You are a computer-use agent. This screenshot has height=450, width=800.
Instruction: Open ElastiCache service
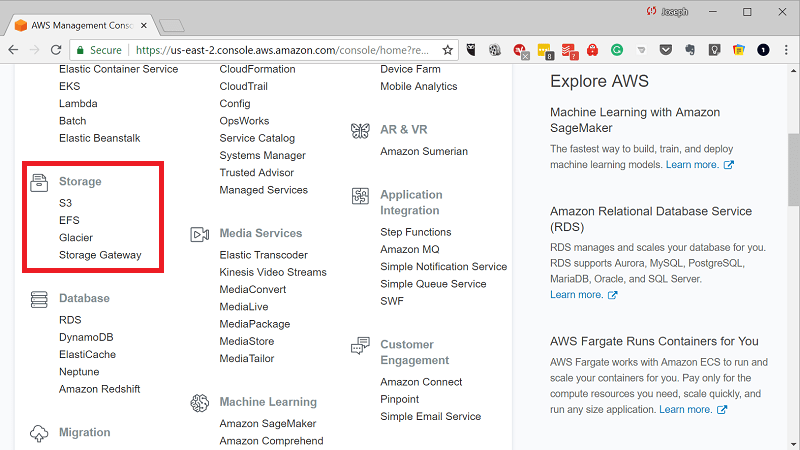pyautogui.click(x=87, y=355)
